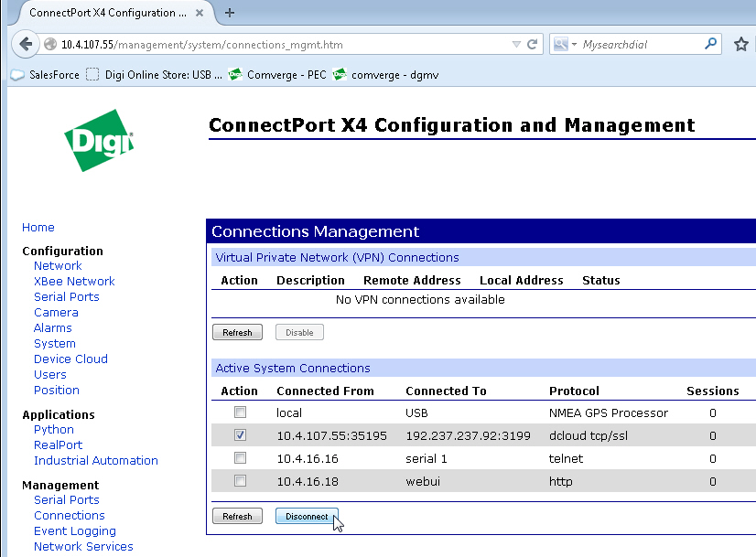Viewport: 756px width, 557px height.
Task: Check the local USB connection checkbox
Action: click(240, 412)
